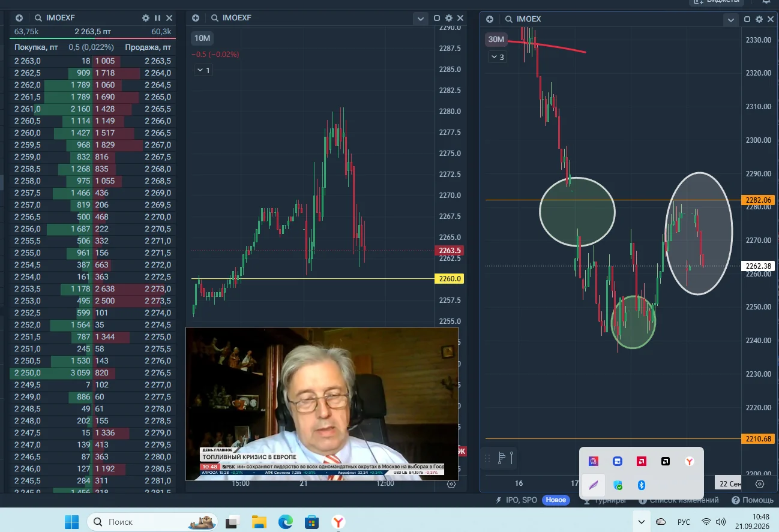Change the 10M timeframe on the IMOEXF chart
Image resolution: width=779 pixels, height=532 pixels.
(x=202, y=38)
